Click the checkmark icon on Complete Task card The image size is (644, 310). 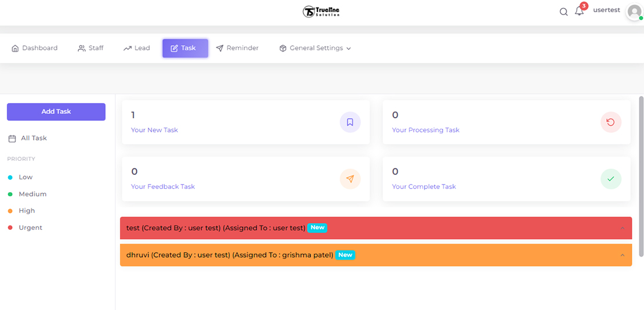pos(610,179)
